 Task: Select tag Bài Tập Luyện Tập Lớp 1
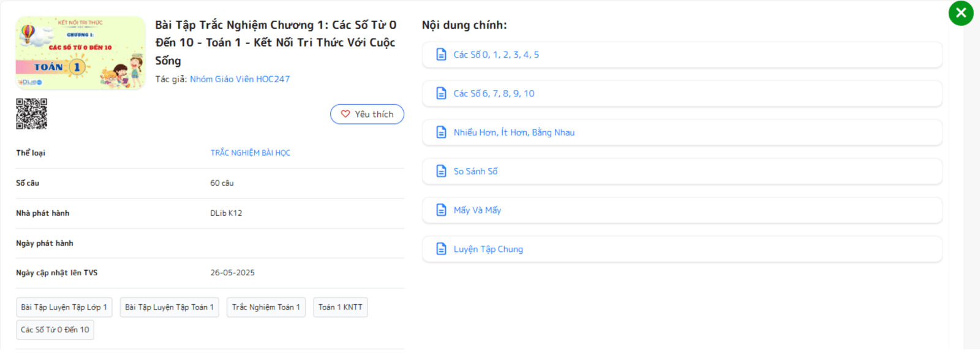point(64,307)
